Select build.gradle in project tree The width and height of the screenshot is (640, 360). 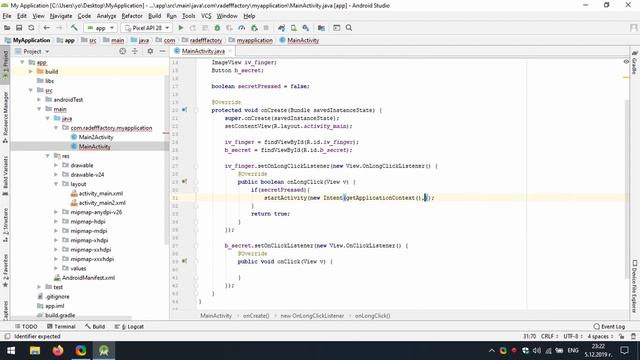60,315
